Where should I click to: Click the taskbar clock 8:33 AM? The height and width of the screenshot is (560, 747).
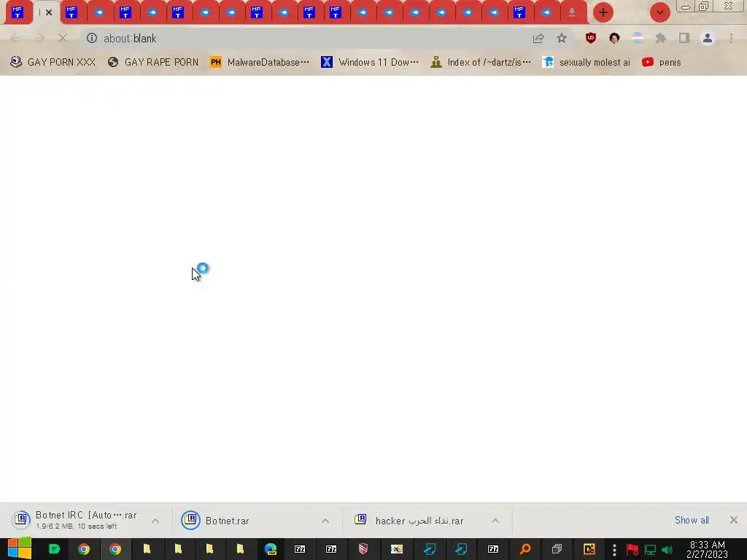click(707, 550)
